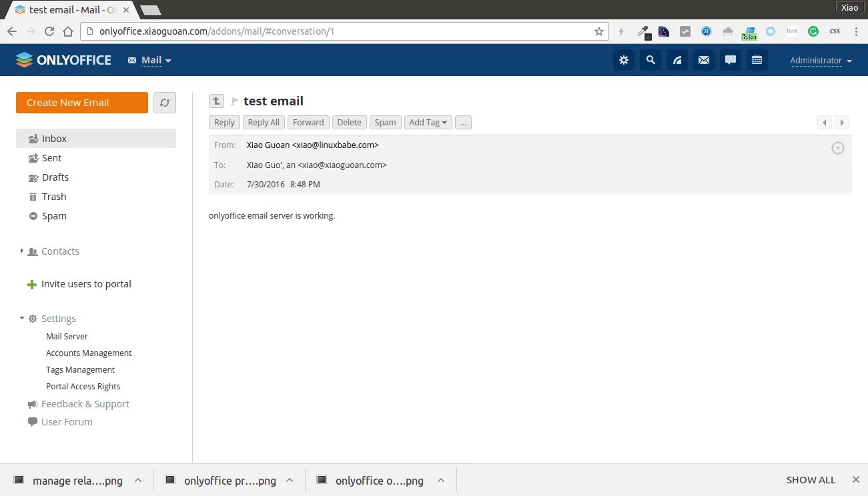
Task: Open Accounts Management settings
Action: (x=89, y=353)
